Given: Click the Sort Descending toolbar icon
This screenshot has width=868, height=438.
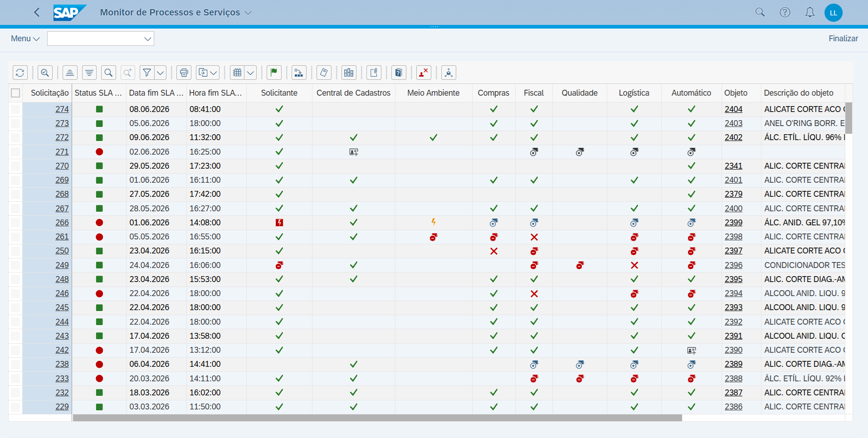Looking at the screenshot, I should (x=89, y=73).
